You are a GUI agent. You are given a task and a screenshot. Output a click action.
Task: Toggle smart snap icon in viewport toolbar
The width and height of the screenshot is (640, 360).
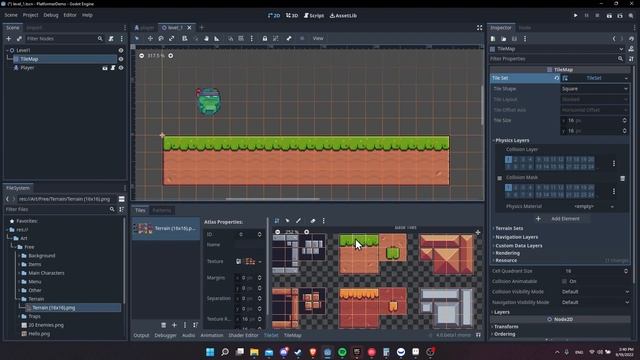(231, 38)
